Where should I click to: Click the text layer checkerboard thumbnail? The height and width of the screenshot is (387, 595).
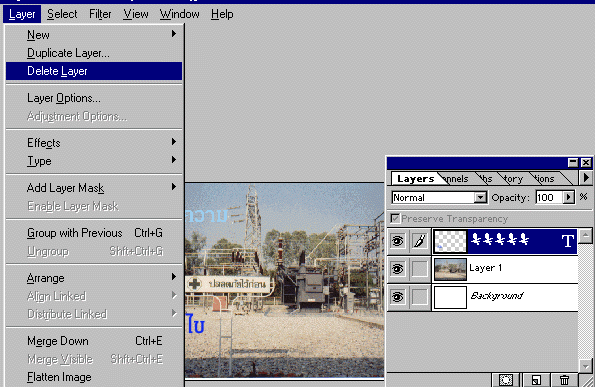pyautogui.click(x=450, y=241)
